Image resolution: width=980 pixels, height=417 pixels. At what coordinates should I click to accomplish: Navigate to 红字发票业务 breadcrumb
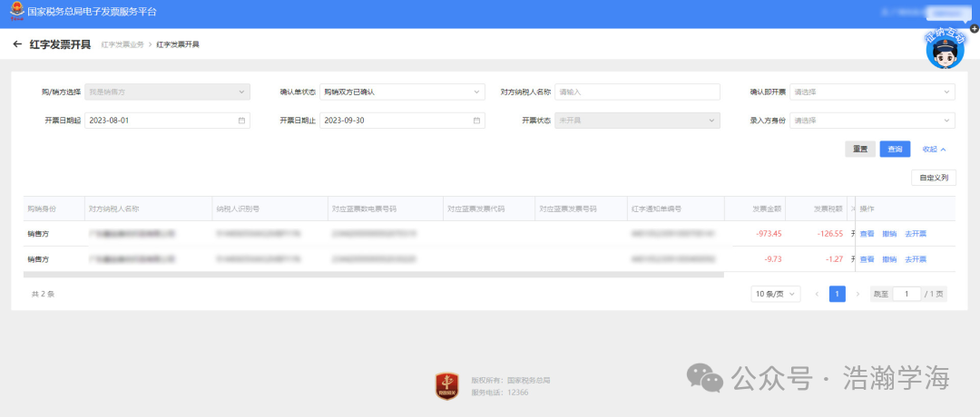coord(122,44)
